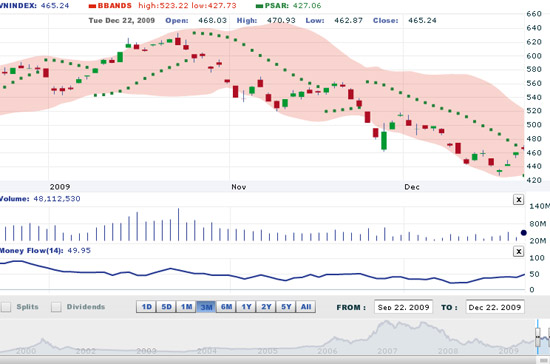Grab the range selector handle in overview chart

tap(538, 337)
